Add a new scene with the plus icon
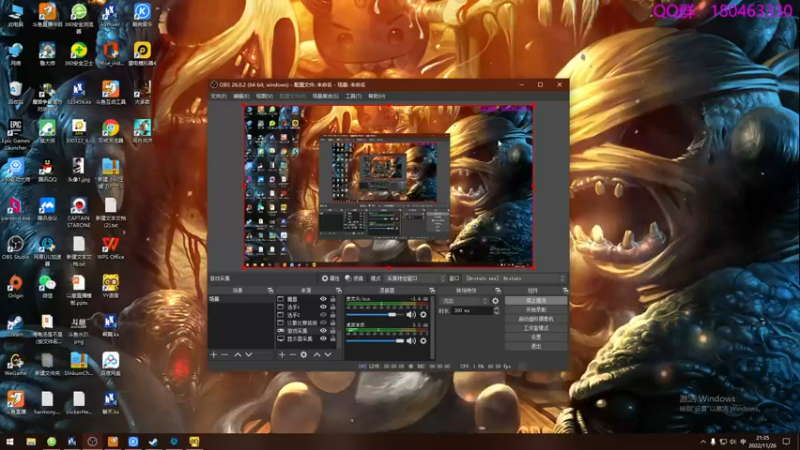 click(213, 355)
